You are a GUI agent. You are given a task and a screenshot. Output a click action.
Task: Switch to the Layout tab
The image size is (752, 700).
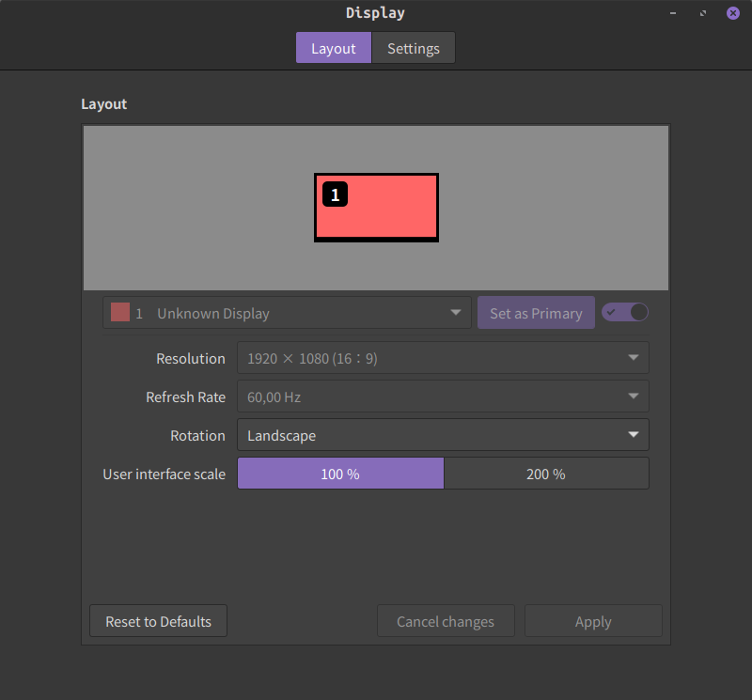coord(334,48)
